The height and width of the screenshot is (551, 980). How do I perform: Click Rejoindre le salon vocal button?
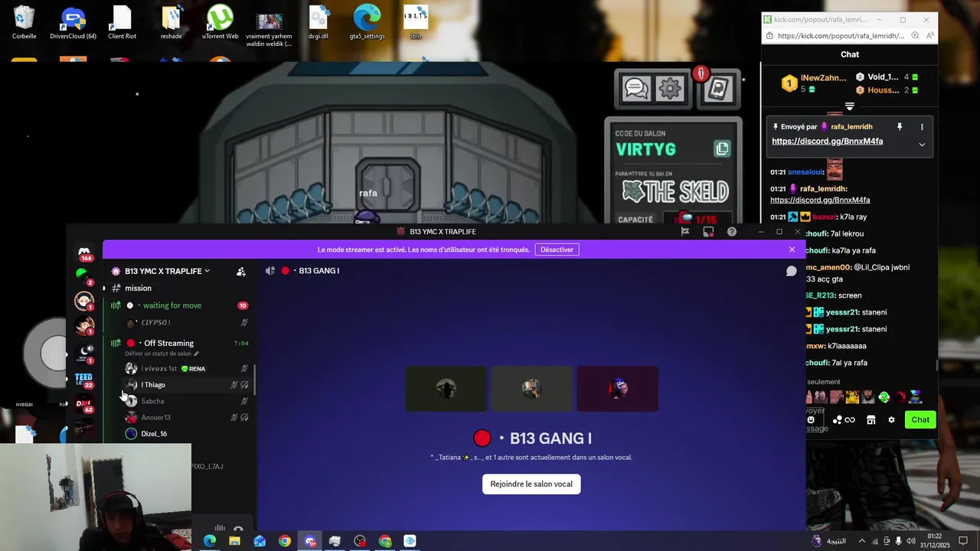(x=531, y=484)
